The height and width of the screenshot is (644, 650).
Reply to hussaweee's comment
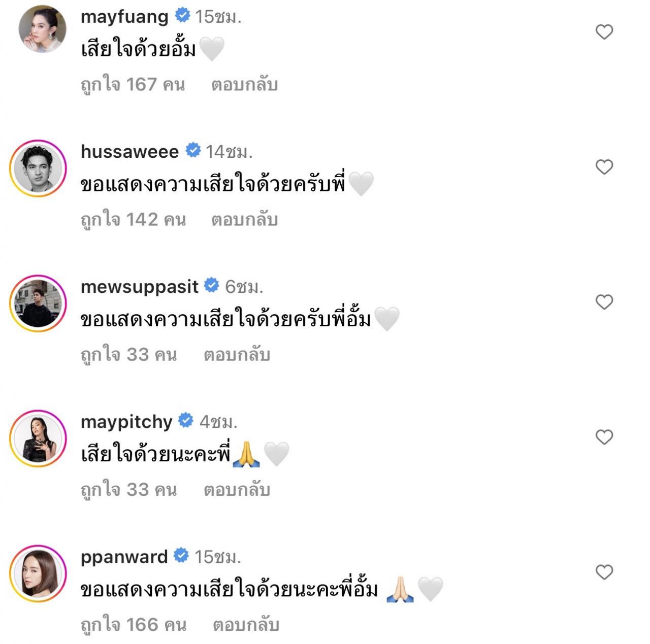244,220
